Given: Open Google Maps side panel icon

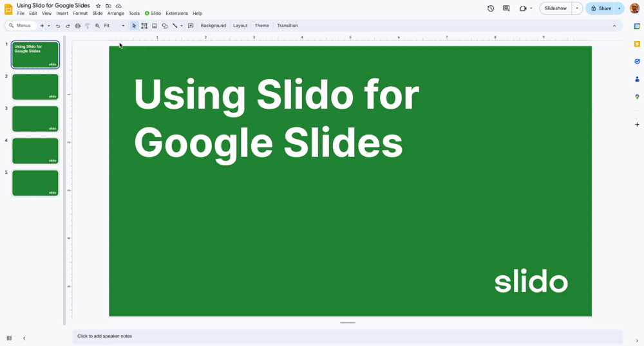Looking at the screenshot, I should tap(637, 96).
